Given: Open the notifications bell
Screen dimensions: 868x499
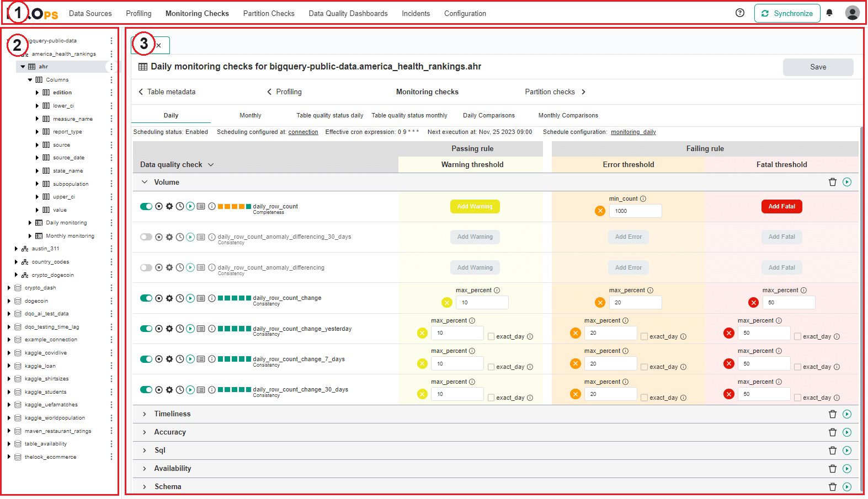Looking at the screenshot, I should pos(829,13).
